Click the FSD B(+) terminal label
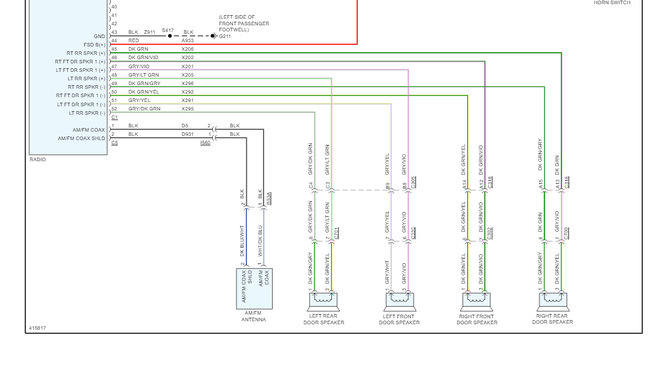 point(95,45)
